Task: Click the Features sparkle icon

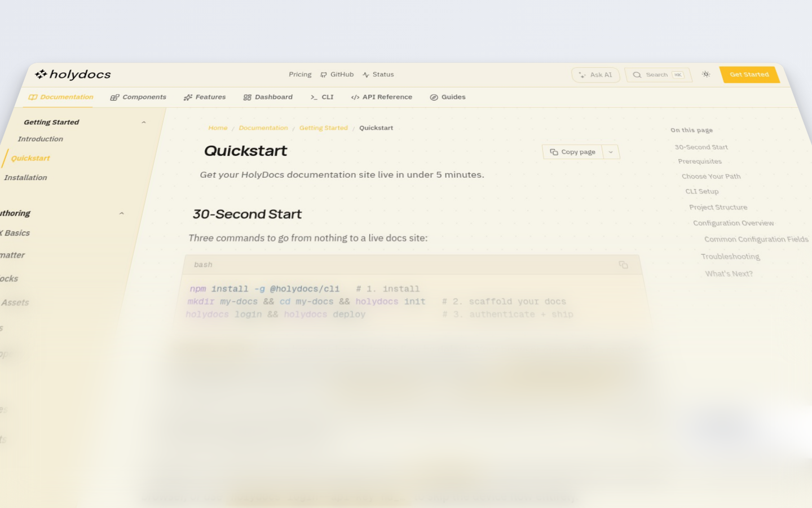Action: click(188, 98)
